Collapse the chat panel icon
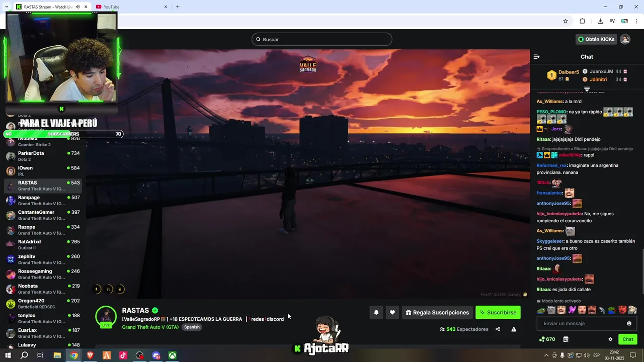The height and width of the screenshot is (362, 644). 536,57
